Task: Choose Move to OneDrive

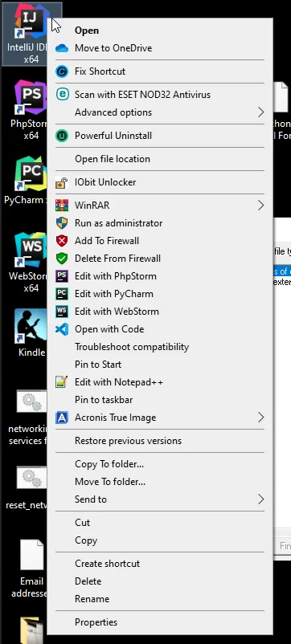Action: (x=160, y=48)
